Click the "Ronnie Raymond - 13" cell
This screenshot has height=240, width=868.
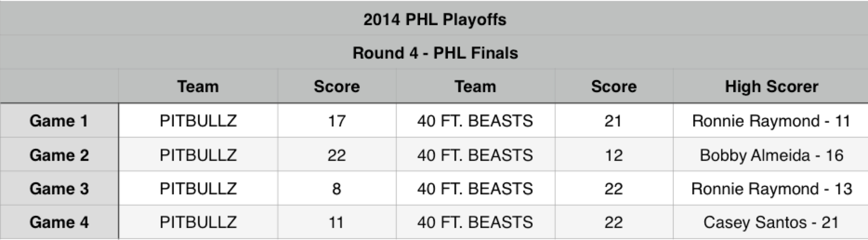click(x=771, y=189)
